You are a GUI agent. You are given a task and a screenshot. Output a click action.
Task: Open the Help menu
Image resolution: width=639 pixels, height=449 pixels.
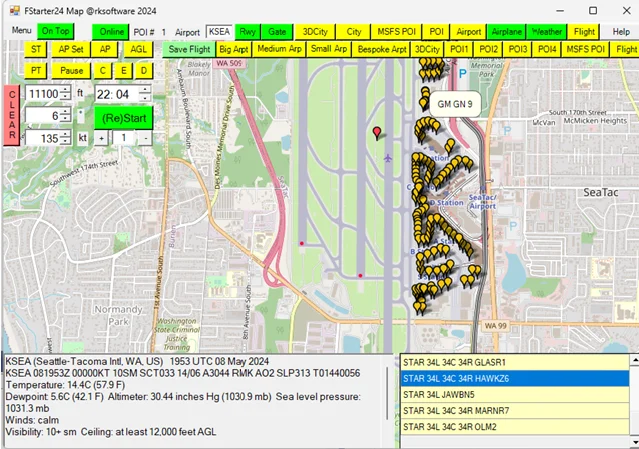pos(621,32)
